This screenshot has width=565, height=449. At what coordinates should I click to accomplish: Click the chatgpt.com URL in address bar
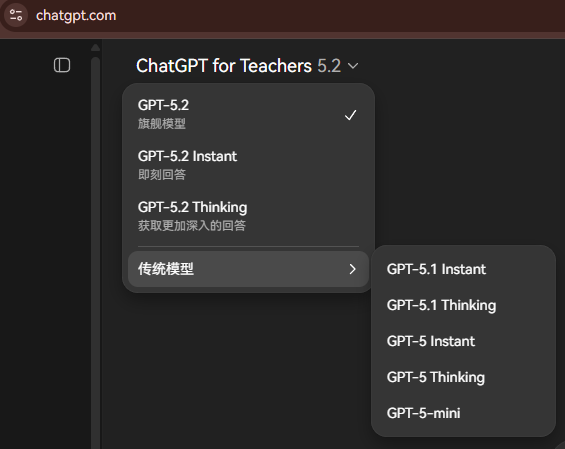76,15
